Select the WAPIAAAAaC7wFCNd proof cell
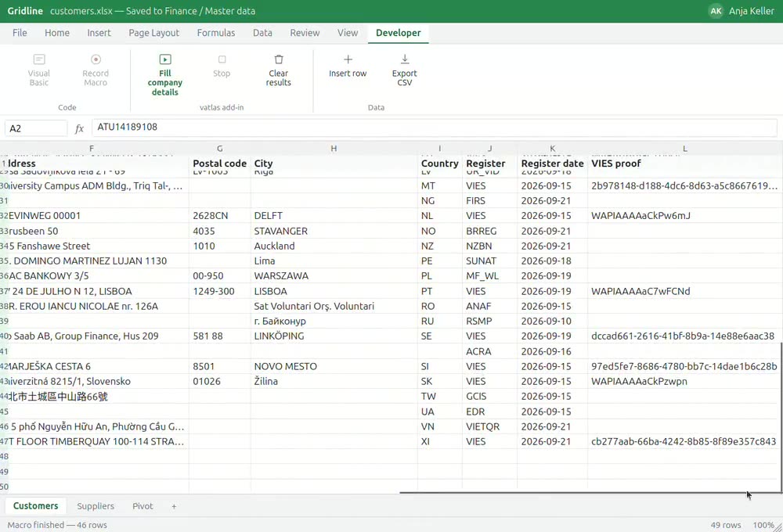The image size is (783, 532). (x=684, y=291)
